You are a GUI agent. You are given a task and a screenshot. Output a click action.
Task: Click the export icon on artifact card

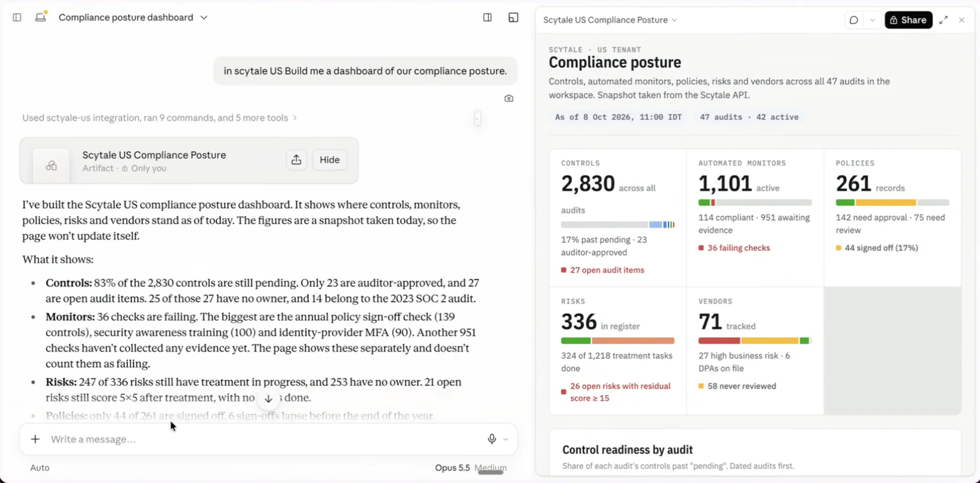(x=296, y=160)
